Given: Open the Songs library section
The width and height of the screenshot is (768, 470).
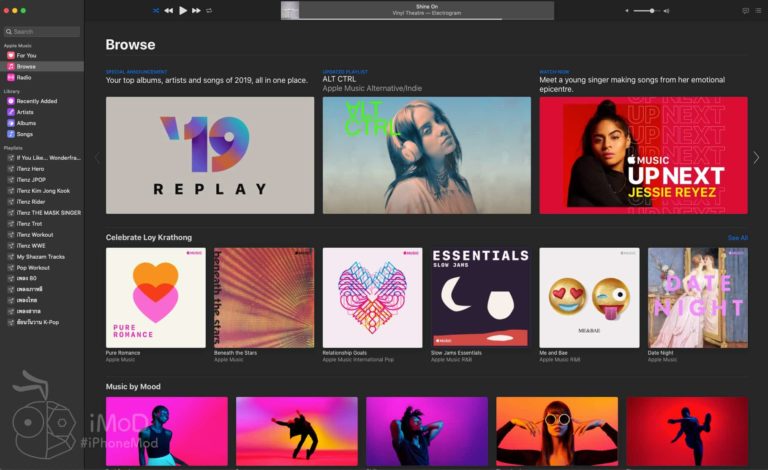Looking at the screenshot, I should point(42,134).
